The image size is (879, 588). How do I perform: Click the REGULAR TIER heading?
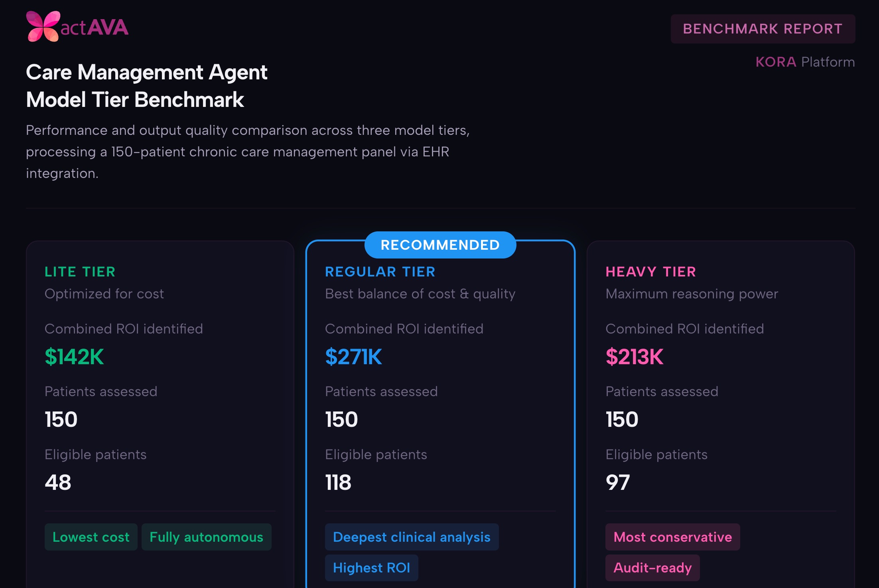click(380, 272)
